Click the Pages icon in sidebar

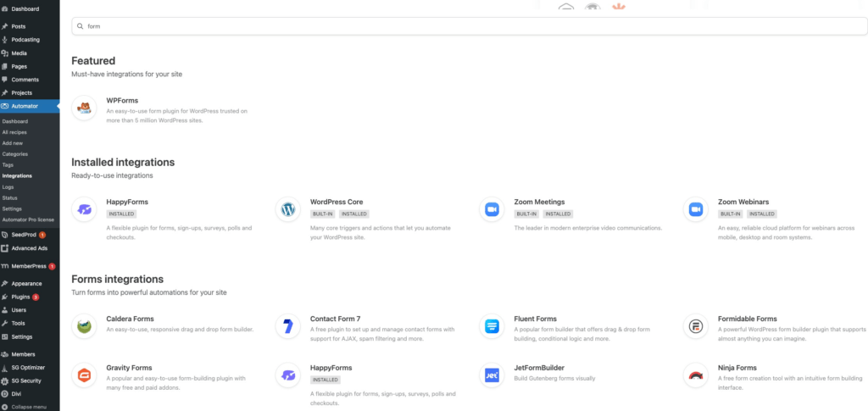coord(5,66)
